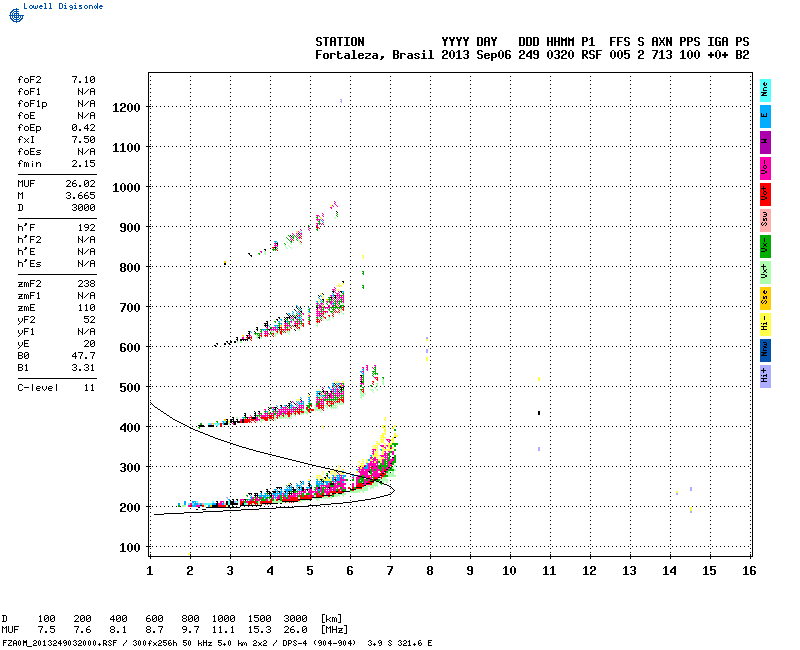Image resolution: width=800 pixels, height=650 pixels.
Task: Click the 100 km height axis label
Action: point(130,548)
